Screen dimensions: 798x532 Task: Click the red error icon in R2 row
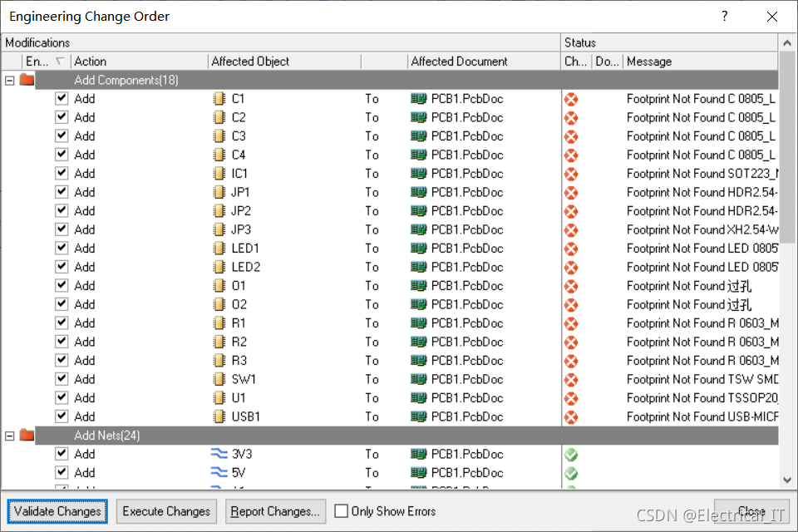point(571,342)
